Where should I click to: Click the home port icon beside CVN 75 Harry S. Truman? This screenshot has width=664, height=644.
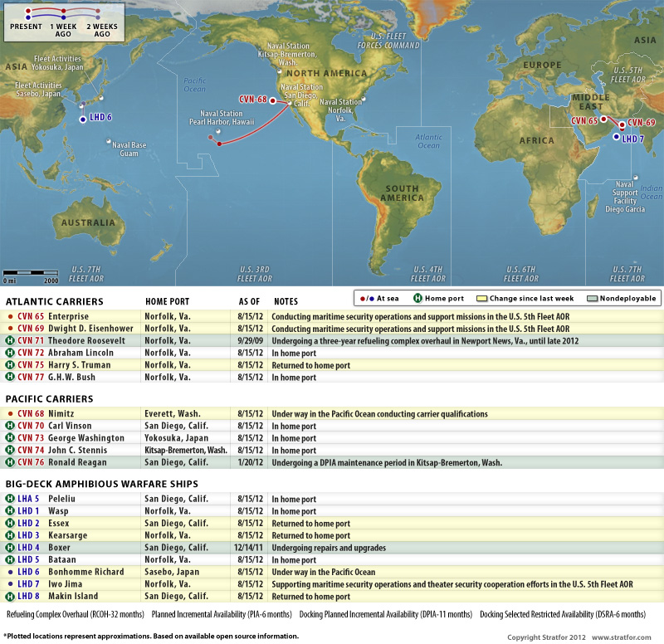point(10,364)
